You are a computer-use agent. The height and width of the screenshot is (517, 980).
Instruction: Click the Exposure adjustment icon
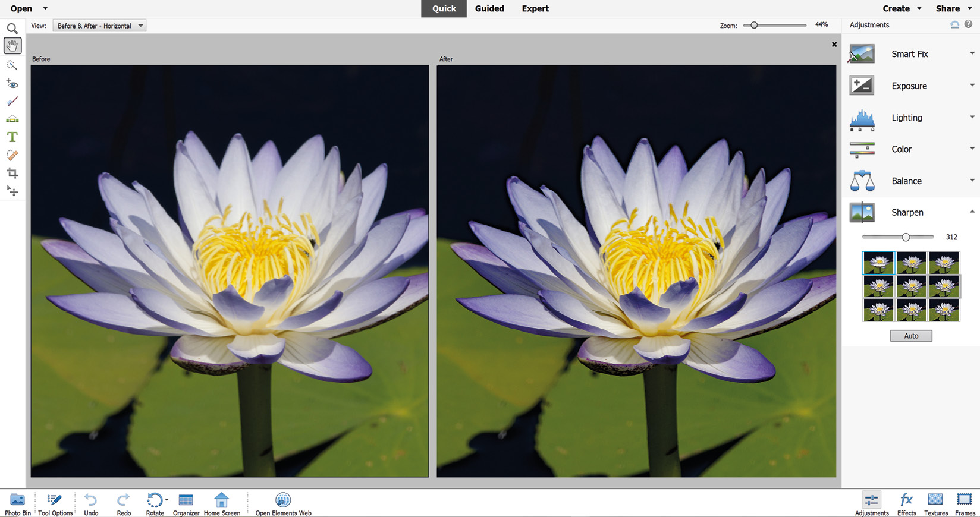pos(862,86)
